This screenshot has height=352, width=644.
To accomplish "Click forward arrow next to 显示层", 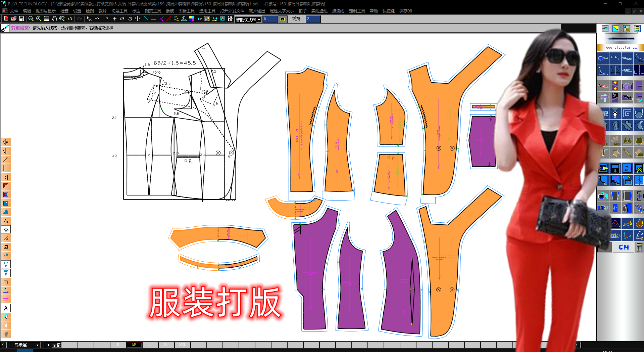I will click(x=49, y=345).
